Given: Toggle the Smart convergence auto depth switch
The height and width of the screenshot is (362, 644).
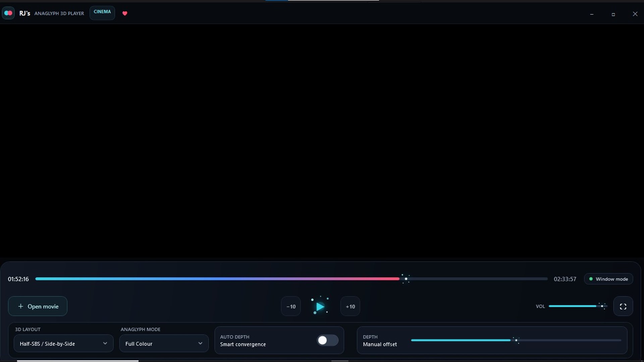Looking at the screenshot, I should pos(327,340).
